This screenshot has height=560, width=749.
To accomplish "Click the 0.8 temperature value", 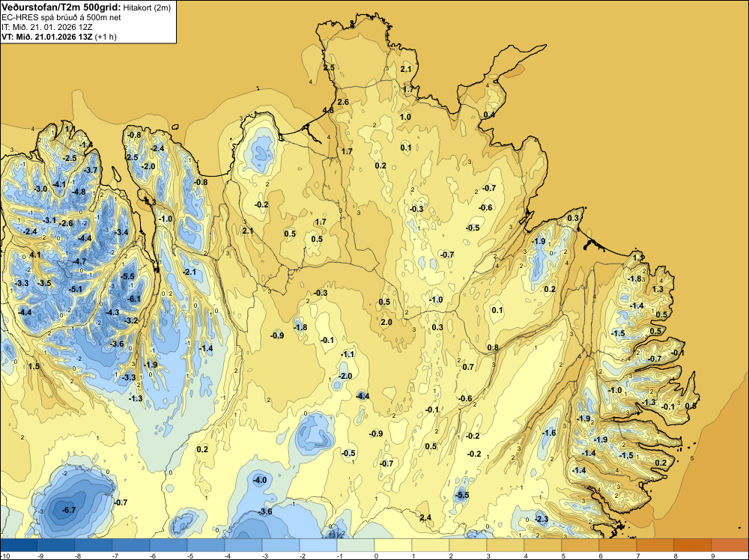I will [493, 347].
